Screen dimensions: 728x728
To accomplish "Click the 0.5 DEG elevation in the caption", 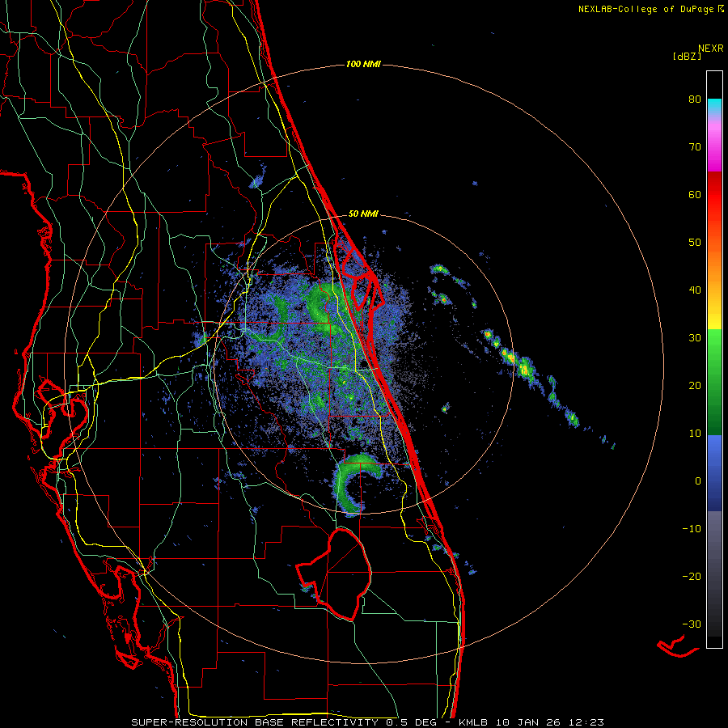I will [x=410, y=722].
